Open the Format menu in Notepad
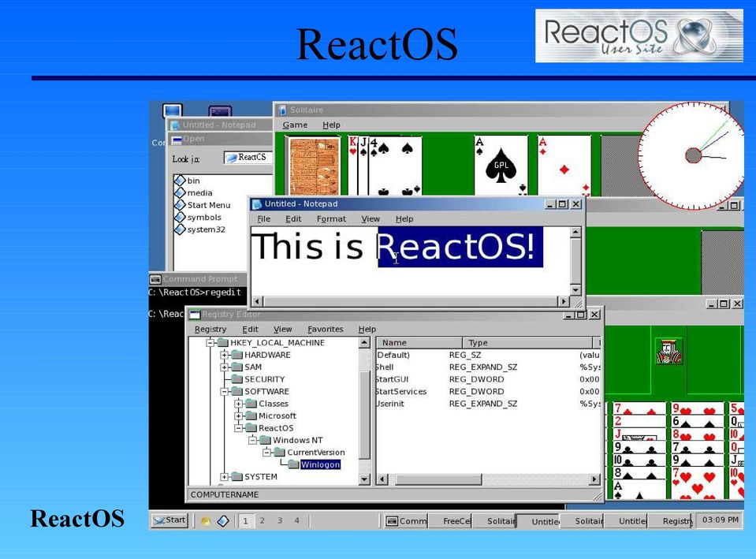This screenshot has height=559, width=756. coord(331,219)
